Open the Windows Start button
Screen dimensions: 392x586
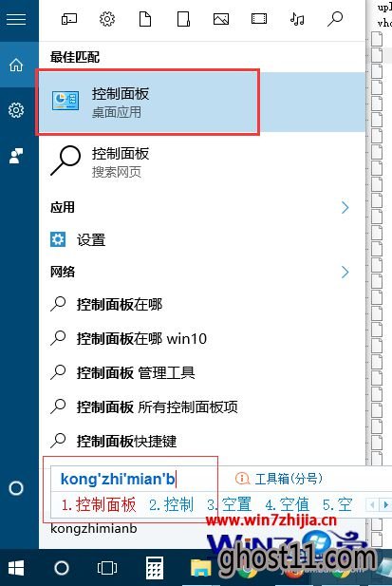tap(16, 568)
